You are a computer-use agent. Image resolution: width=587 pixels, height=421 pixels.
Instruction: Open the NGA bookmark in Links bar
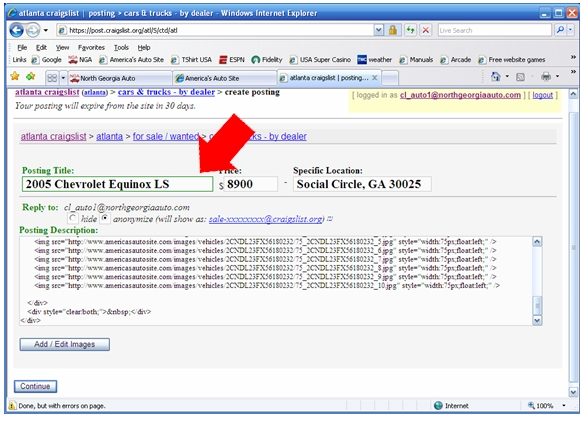tap(80, 60)
